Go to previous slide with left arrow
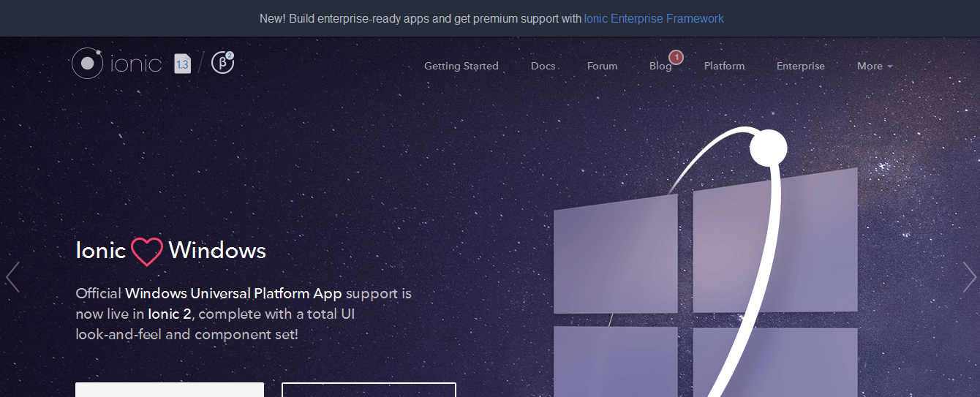This screenshot has height=397, width=980. pos(12,277)
